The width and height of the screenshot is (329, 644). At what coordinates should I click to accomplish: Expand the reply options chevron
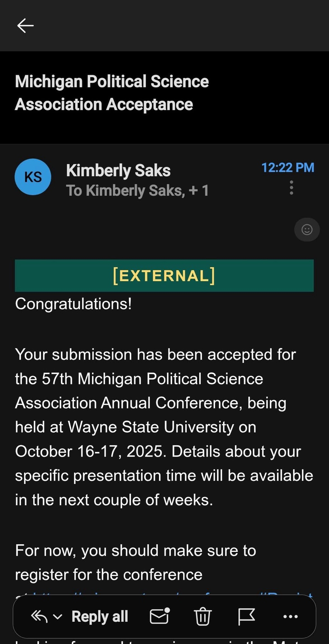pos(58,617)
